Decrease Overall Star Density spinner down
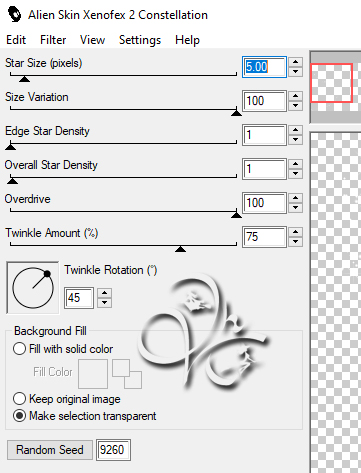The width and height of the screenshot is (361, 473). 296,174
